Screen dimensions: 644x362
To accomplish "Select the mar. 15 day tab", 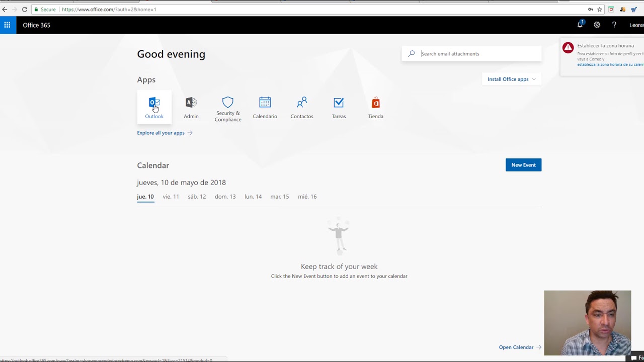I will click(280, 197).
